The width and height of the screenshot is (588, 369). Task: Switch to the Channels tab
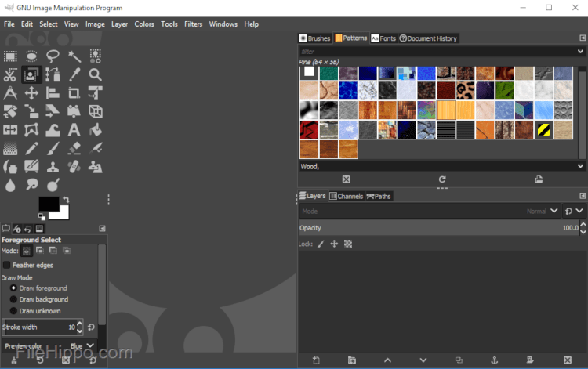(346, 196)
